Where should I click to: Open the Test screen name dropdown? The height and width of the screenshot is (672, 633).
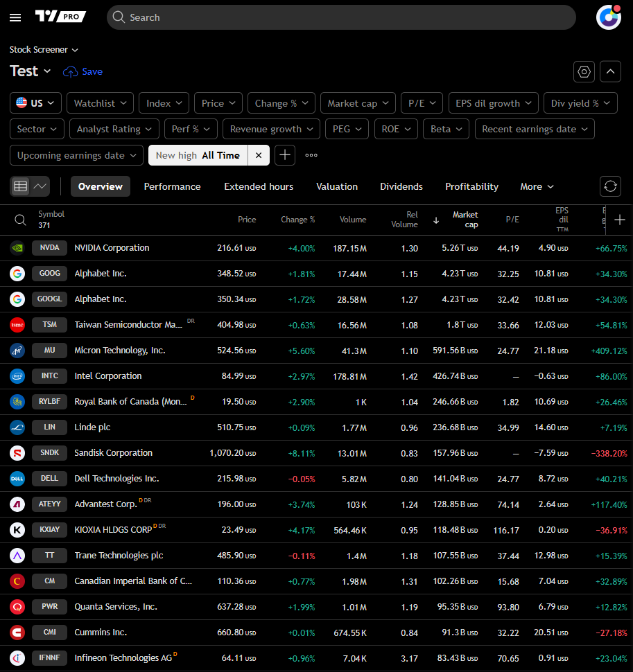(30, 71)
